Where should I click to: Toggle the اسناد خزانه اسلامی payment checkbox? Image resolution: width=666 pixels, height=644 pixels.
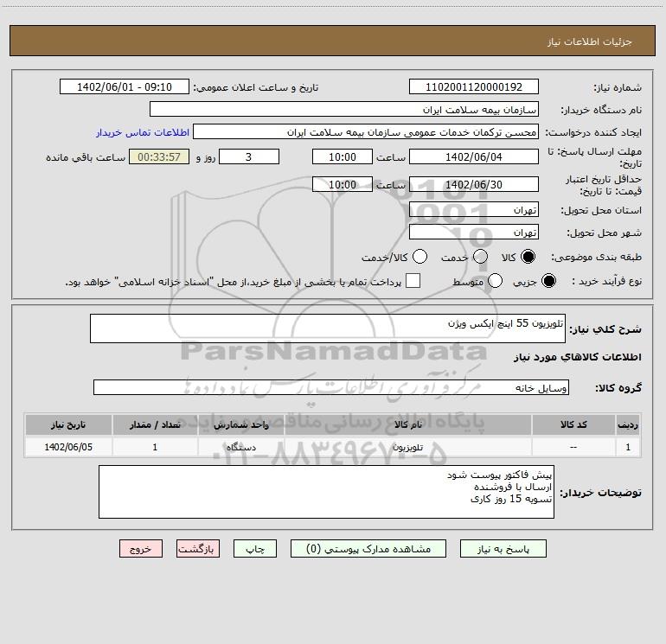(413, 281)
